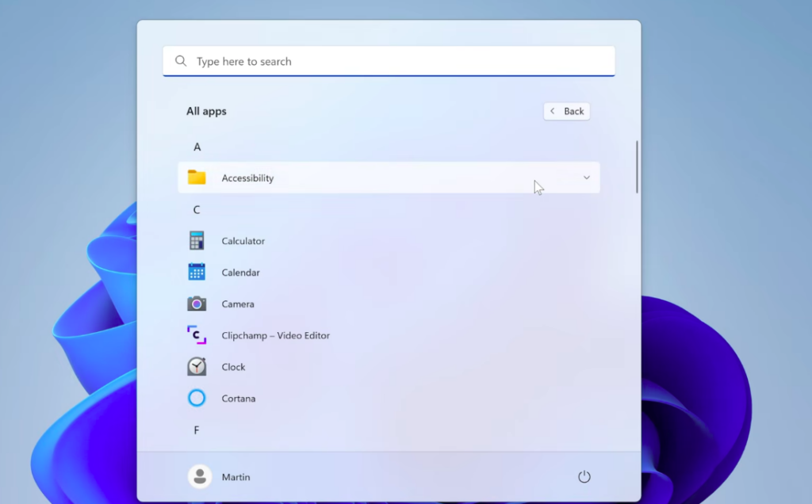Open the Calendar app icon

(x=197, y=272)
